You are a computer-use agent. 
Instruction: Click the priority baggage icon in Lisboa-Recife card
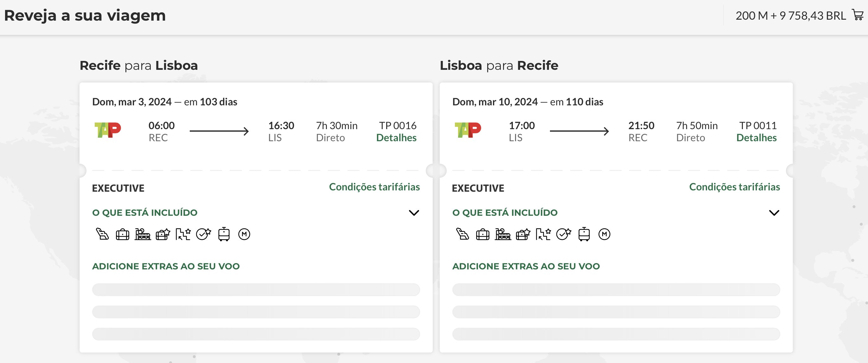point(523,234)
